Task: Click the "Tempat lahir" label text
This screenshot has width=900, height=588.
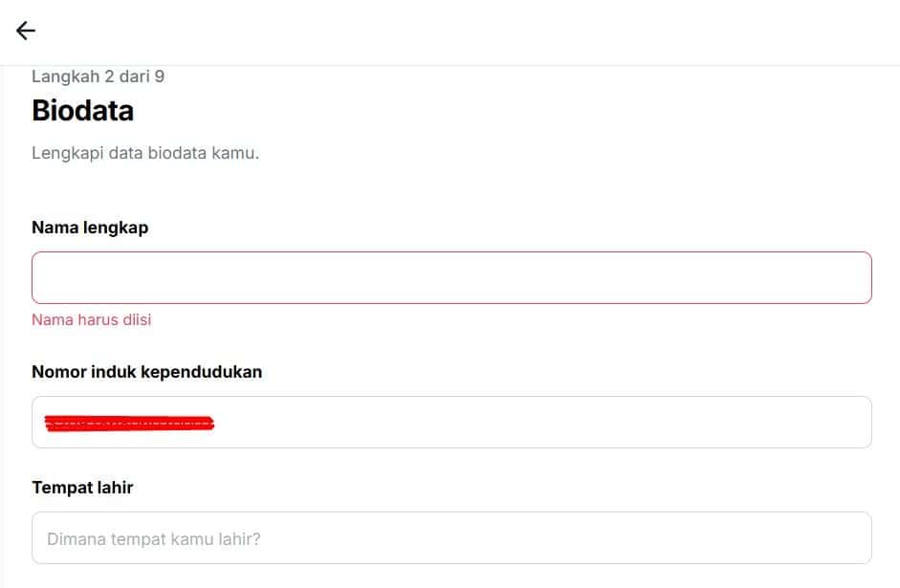Action: 82,488
